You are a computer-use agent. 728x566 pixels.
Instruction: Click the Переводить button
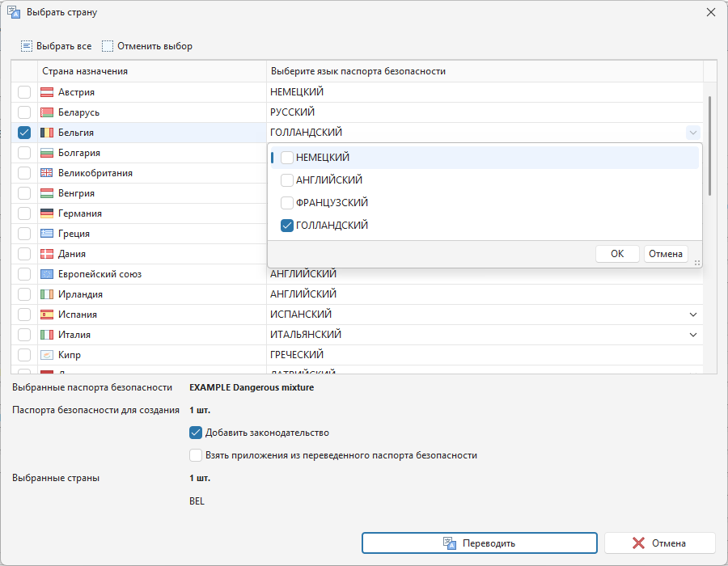[479, 543]
